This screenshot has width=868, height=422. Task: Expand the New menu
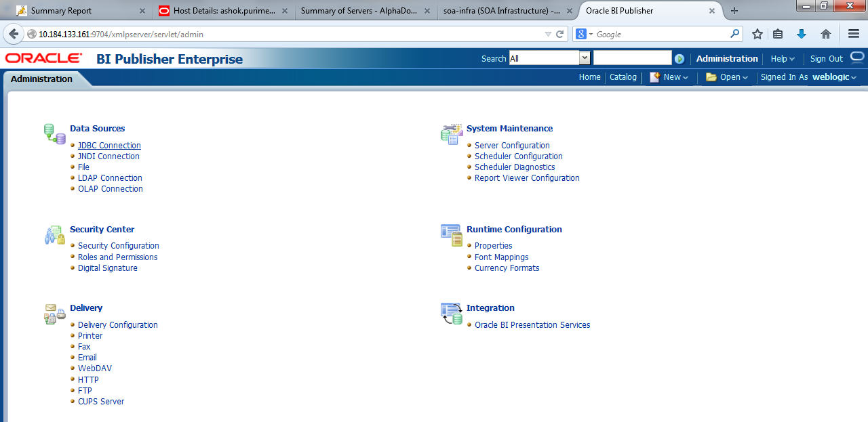pyautogui.click(x=669, y=77)
